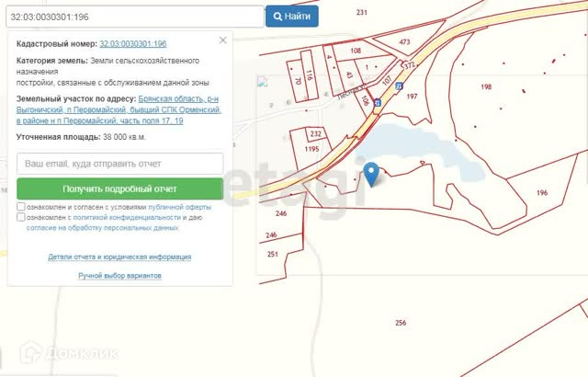Click the bus stop icon near parcel 197
Viewport: 588px width, 377px height.
pos(400,86)
